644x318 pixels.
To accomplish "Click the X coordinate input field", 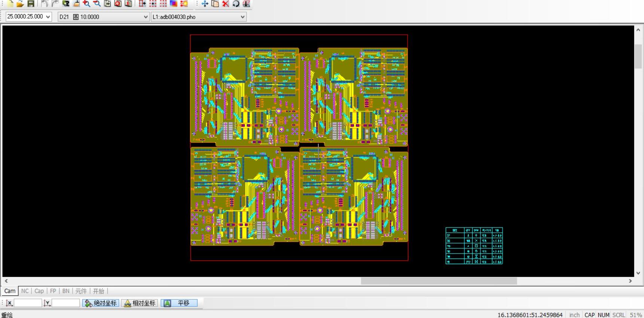I will click(28, 303).
